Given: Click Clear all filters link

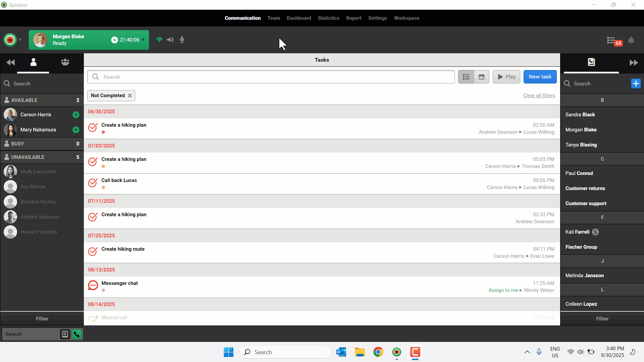Looking at the screenshot, I should coord(539,96).
